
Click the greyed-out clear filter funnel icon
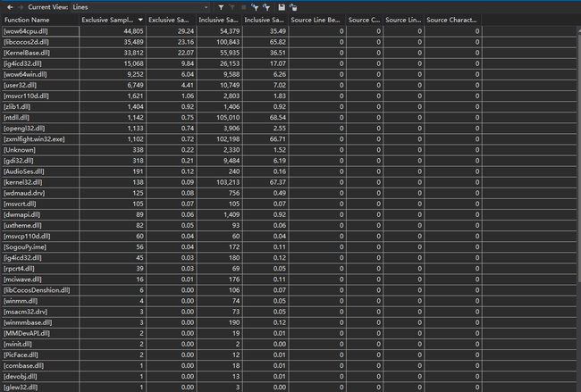[x=232, y=7]
